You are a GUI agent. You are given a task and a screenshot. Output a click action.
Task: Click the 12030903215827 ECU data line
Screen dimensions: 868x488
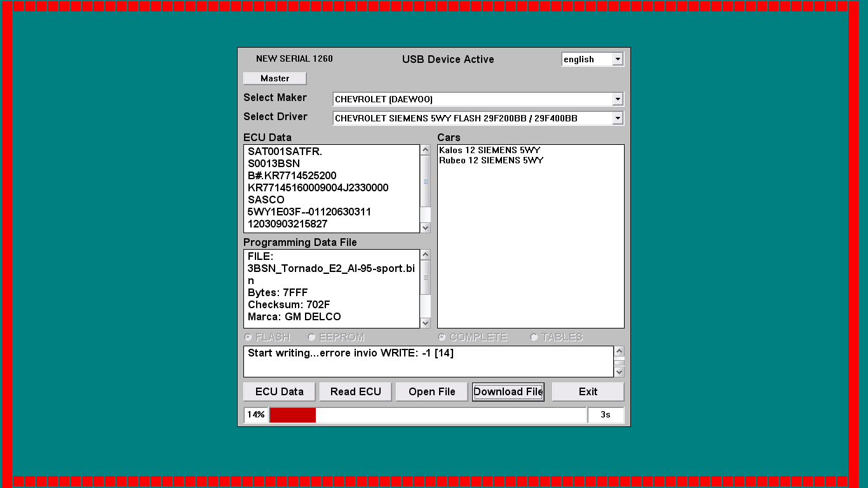288,224
